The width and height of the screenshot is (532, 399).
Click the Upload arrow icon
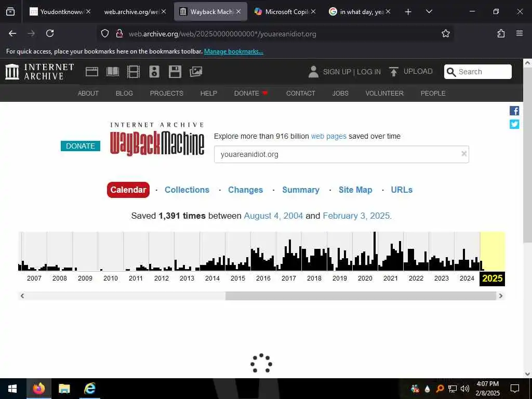tap(394, 72)
